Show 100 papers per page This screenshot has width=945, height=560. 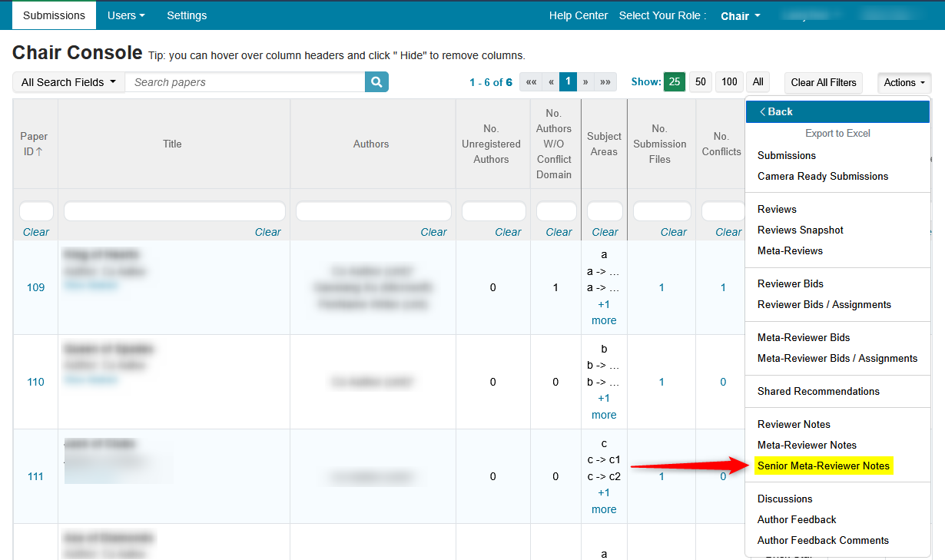(x=729, y=82)
